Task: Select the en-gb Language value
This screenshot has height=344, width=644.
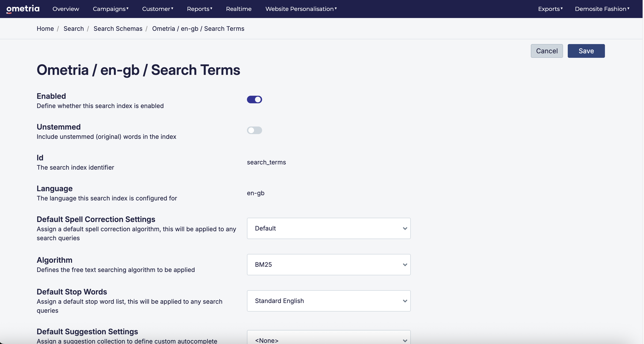Action: click(256, 193)
